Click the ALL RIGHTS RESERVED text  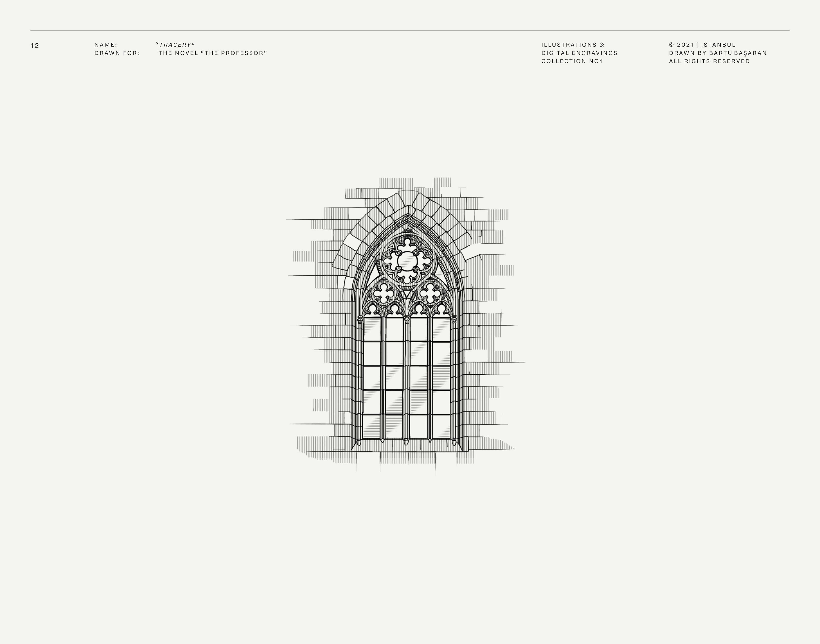pyautogui.click(x=709, y=61)
